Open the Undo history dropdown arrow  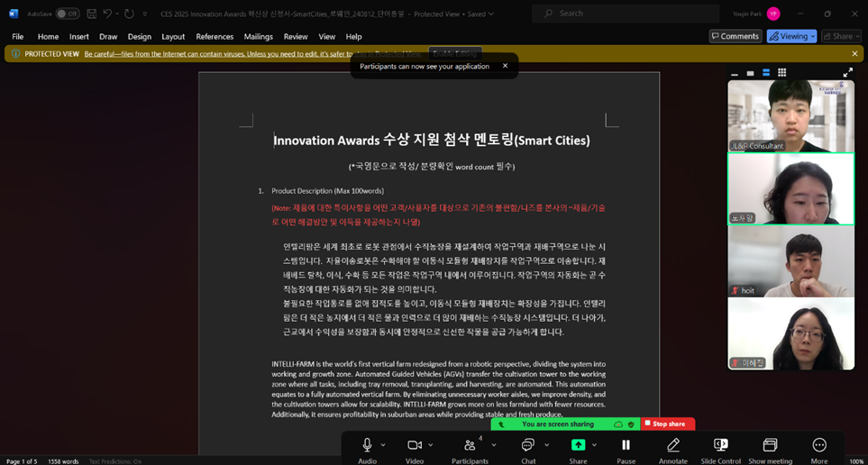click(117, 14)
